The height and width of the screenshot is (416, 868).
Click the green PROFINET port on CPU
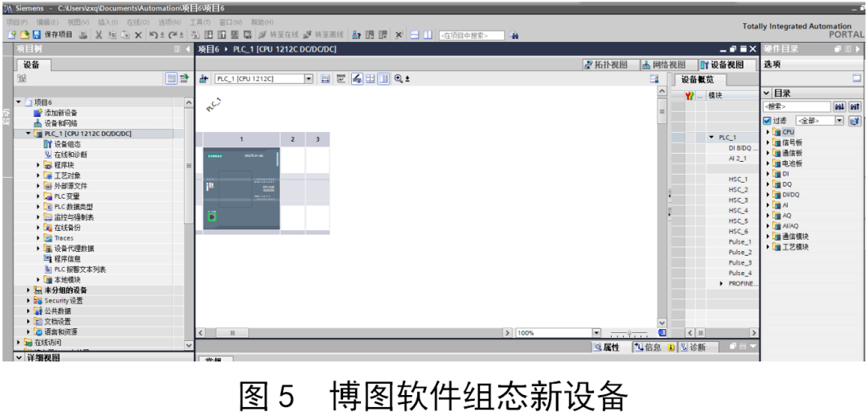point(212,218)
